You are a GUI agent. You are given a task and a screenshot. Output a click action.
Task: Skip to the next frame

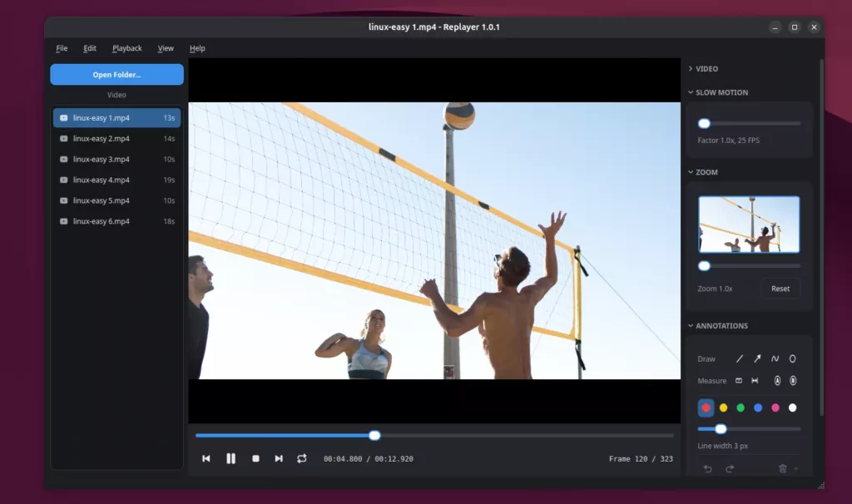point(279,459)
